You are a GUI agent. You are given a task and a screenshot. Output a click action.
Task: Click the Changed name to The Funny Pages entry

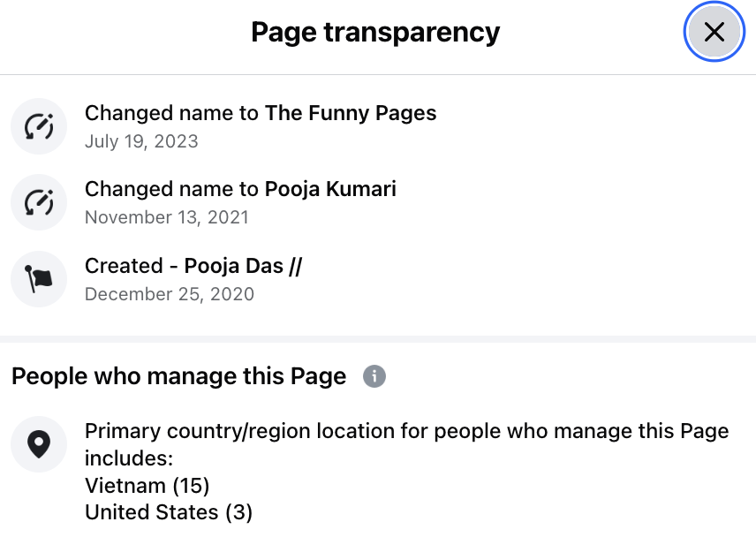261,113
